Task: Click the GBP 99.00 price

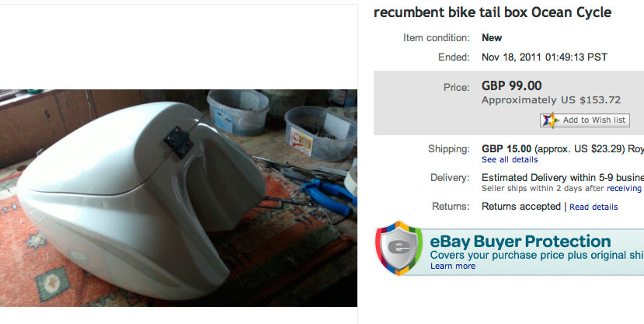Action: (511, 85)
